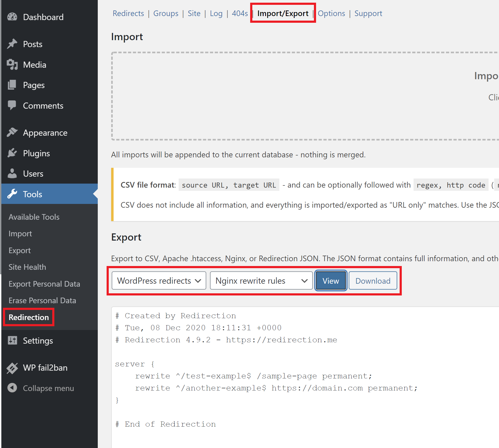
Task: Click the Comments speech bubble icon
Action: 12,105
